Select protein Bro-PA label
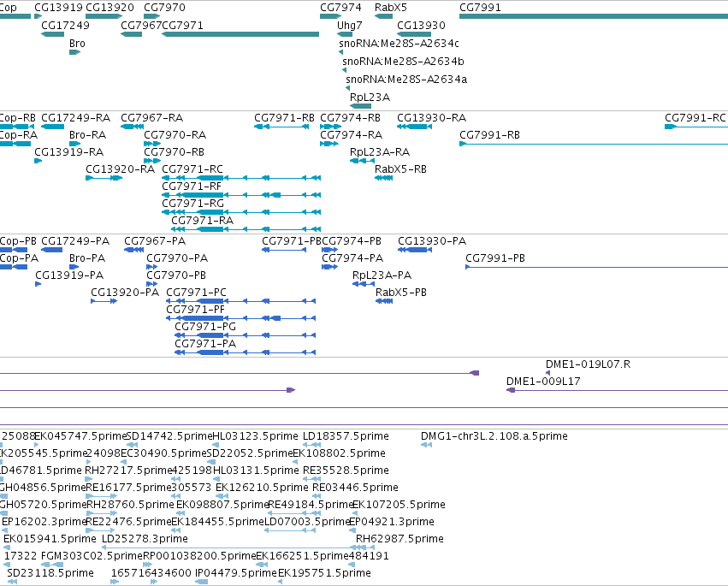728x586 pixels. pyautogui.click(x=87, y=258)
